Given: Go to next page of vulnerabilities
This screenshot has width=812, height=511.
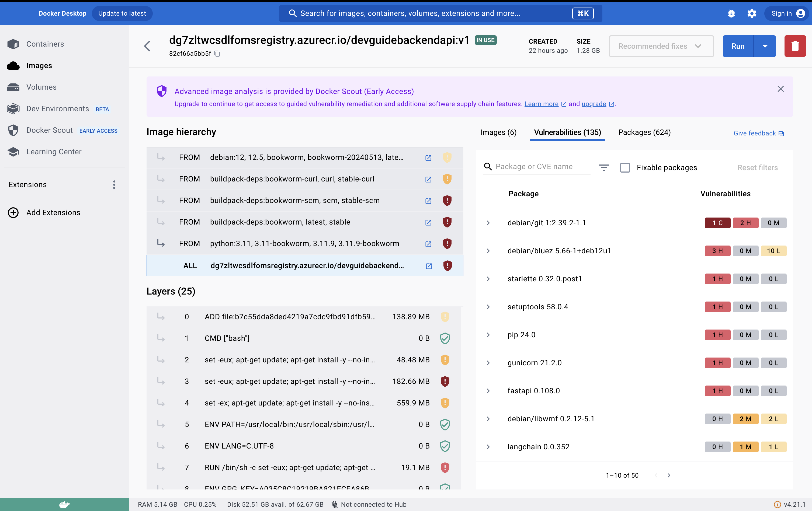Looking at the screenshot, I should [x=669, y=475].
